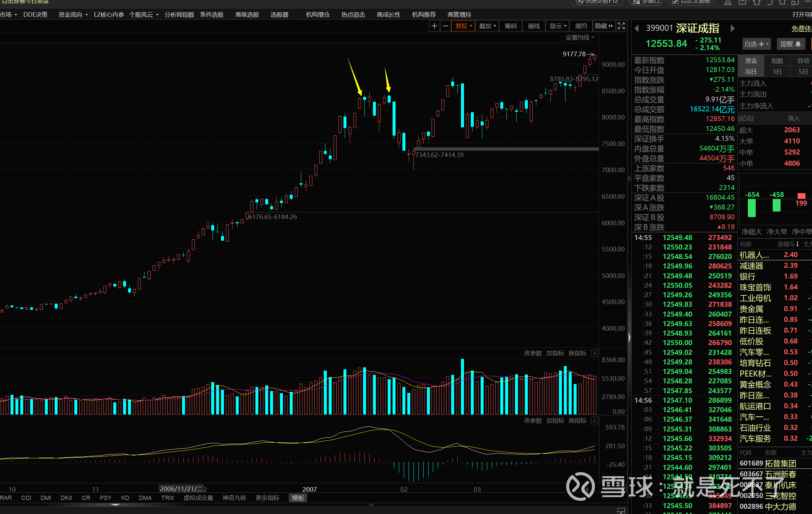Go to next stock with right arrow

pyautogui.click(x=732, y=28)
